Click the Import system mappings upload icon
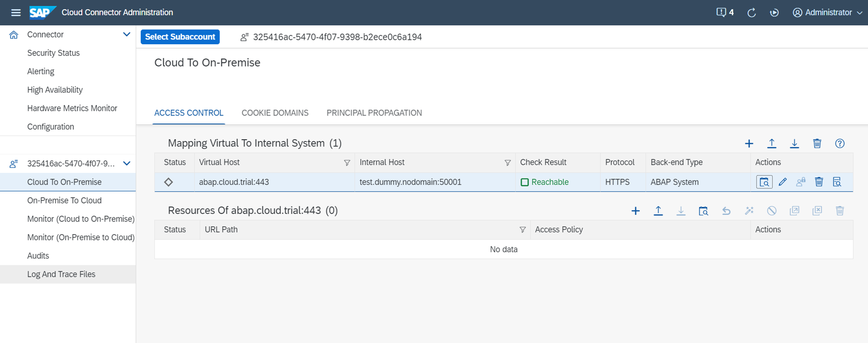 (771, 144)
